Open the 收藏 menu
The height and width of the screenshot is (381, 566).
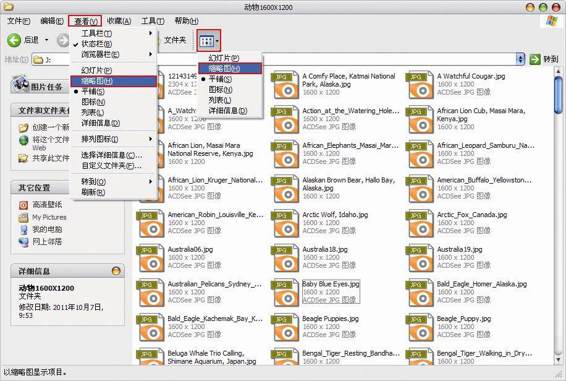pyautogui.click(x=119, y=21)
